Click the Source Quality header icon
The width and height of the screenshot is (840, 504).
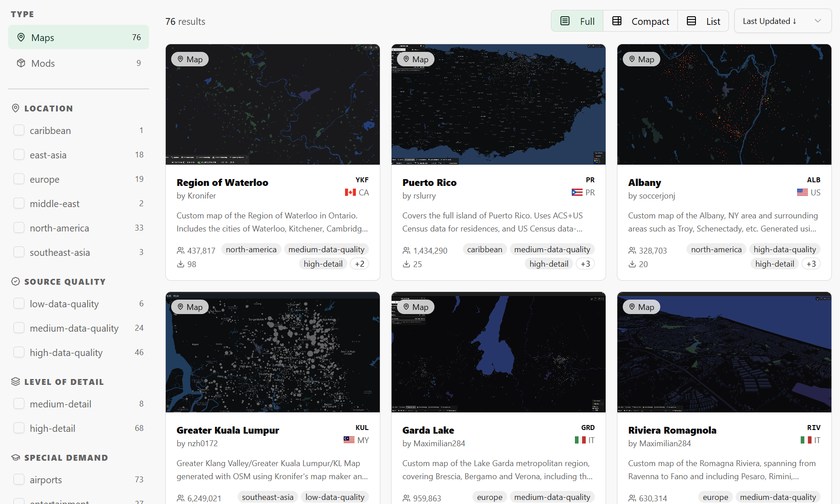(15, 281)
